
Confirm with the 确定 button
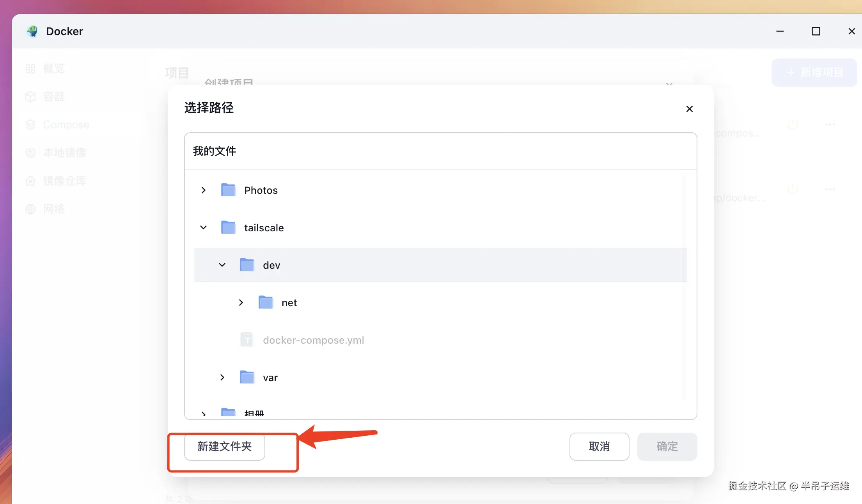point(667,446)
